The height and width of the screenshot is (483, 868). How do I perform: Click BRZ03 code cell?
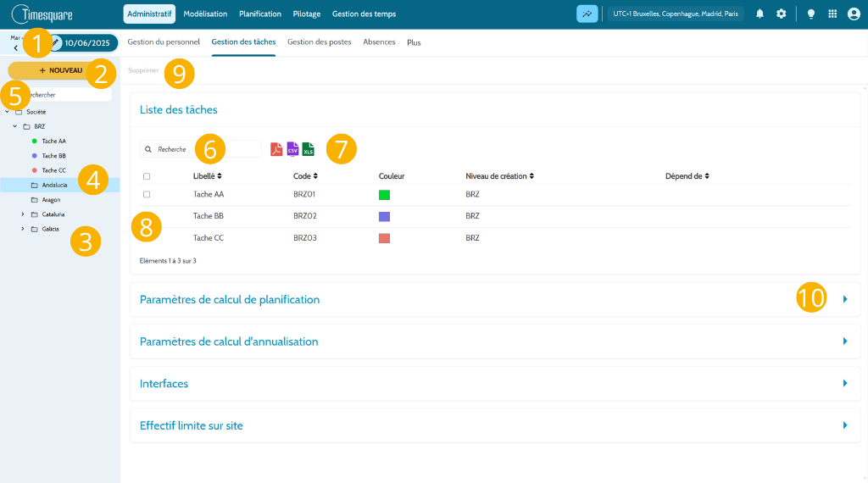tap(305, 238)
